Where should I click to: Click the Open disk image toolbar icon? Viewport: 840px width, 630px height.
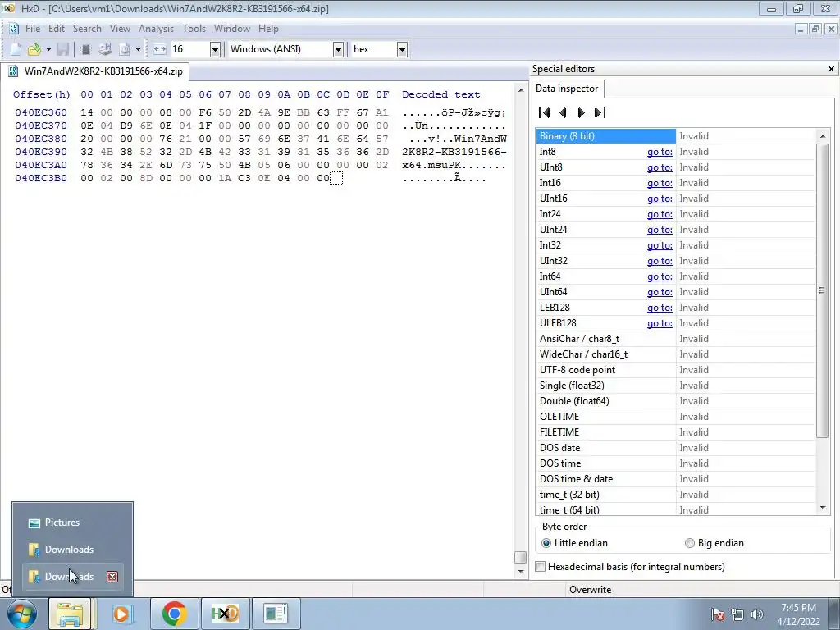[x=125, y=49]
